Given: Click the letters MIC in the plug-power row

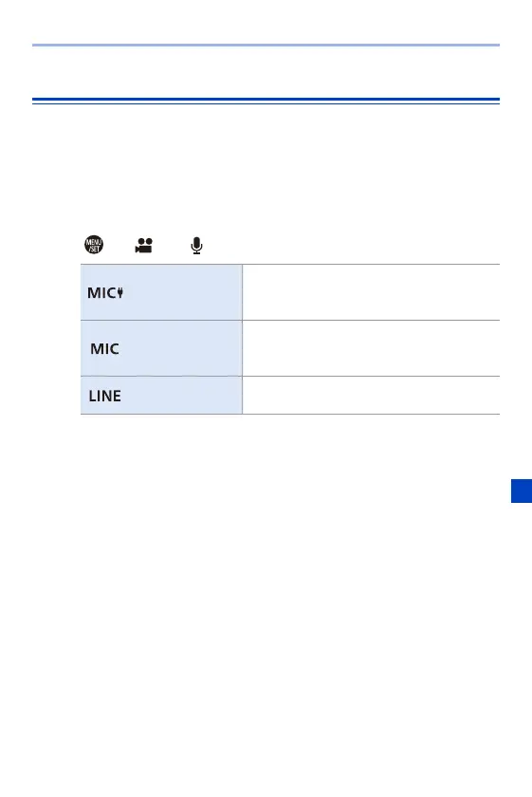Looking at the screenshot, I should click(x=102, y=293).
